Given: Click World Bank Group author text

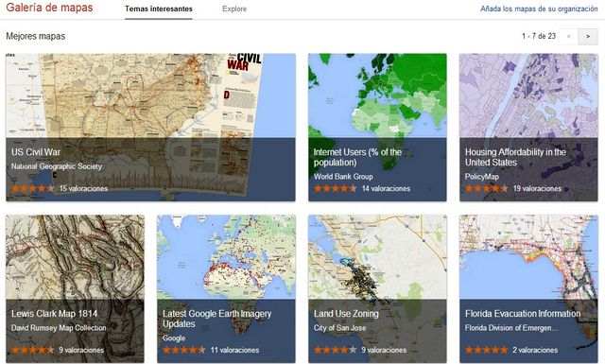Looking at the screenshot, I should point(343,177).
